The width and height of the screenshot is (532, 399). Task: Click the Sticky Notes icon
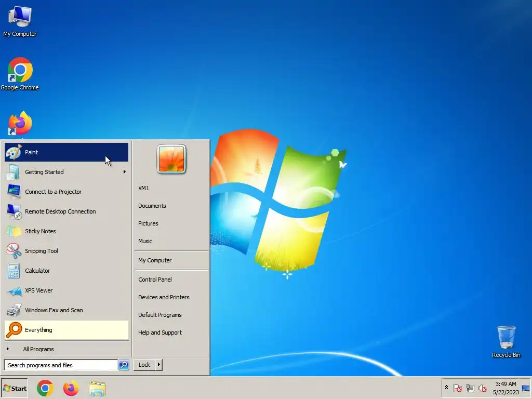pos(14,231)
